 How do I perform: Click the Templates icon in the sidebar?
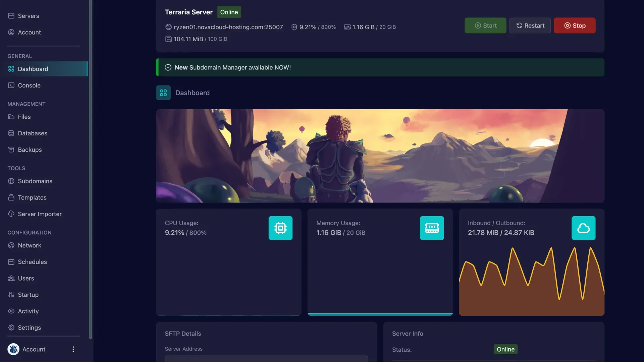(11, 197)
